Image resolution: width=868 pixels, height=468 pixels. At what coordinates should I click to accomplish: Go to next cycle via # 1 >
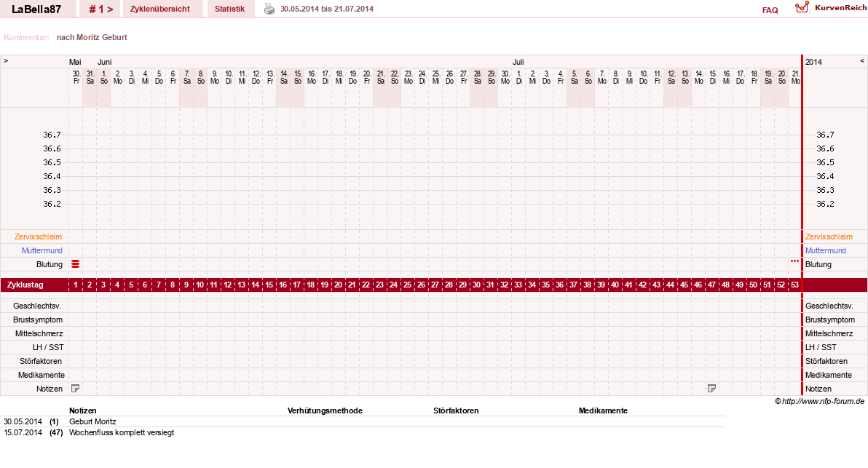click(x=100, y=9)
